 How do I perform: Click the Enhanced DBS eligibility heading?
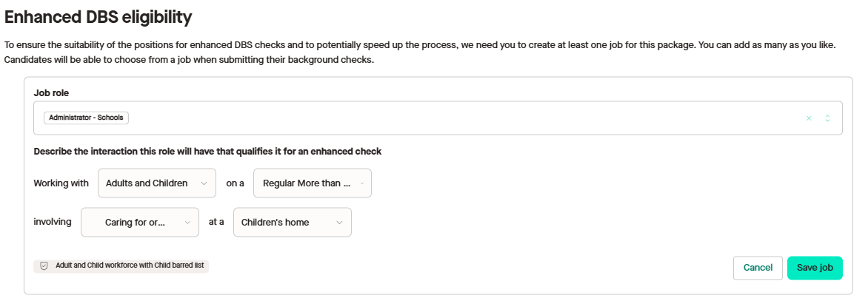(98, 16)
